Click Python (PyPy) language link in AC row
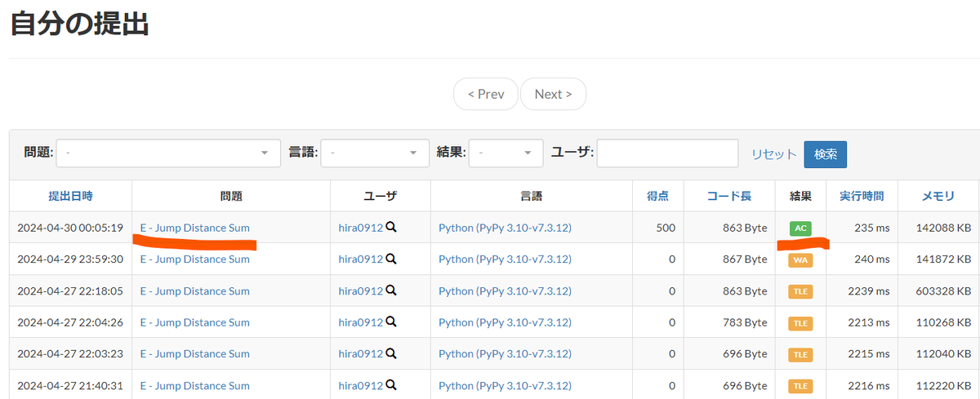 (x=505, y=228)
